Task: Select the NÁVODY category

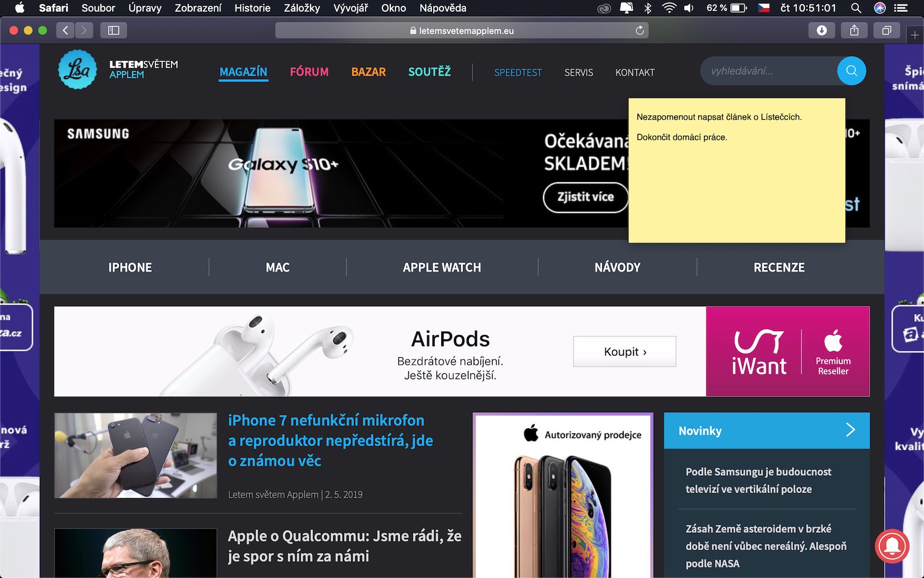Action: [617, 267]
